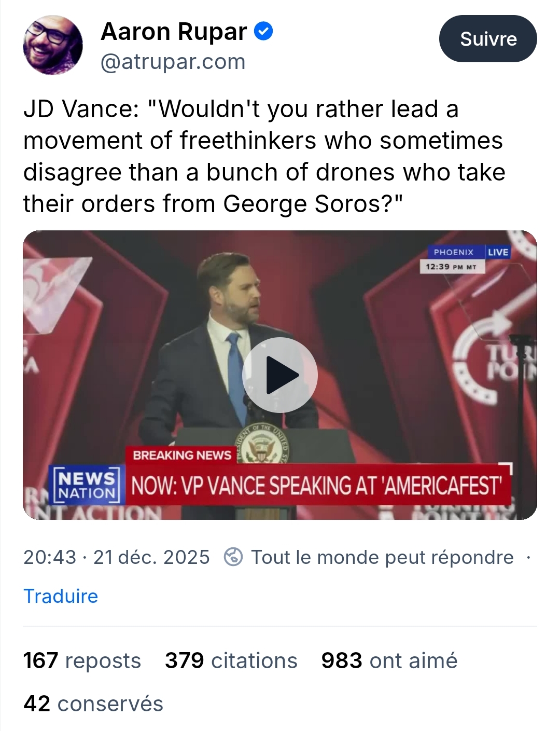Play the JD Vance video
Viewport: 560px width, 731px height.
point(280,375)
